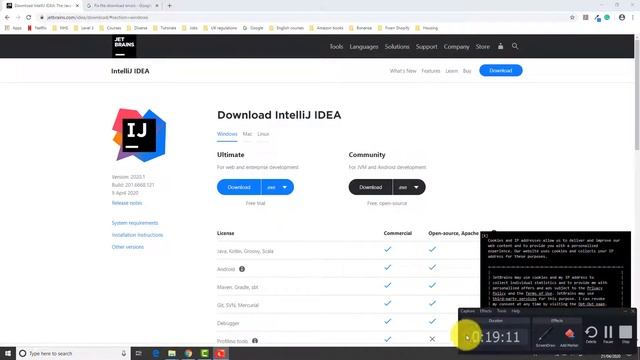Select the Windows platform tab
Image resolution: width=640 pixels, height=360 pixels.
[x=227, y=134]
